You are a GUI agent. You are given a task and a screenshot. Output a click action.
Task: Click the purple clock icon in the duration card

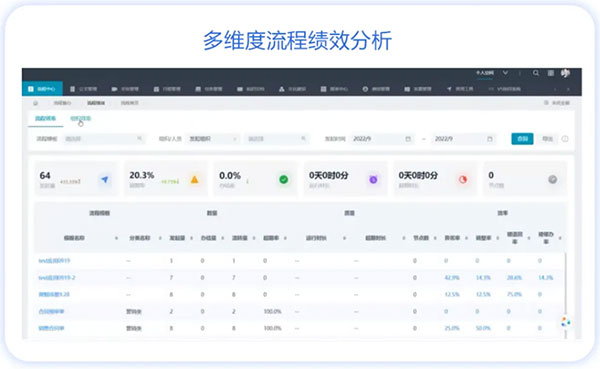click(373, 179)
